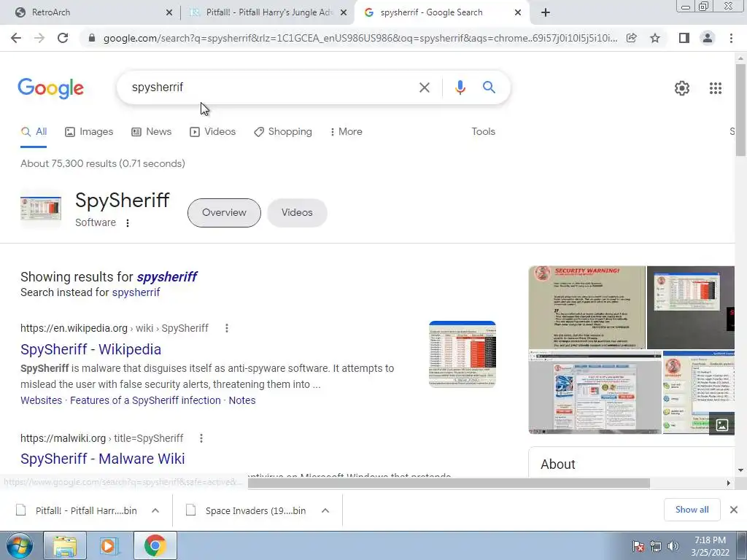Click the horizontal scrollbar thumb
The height and width of the screenshot is (560, 747).
click(x=449, y=483)
